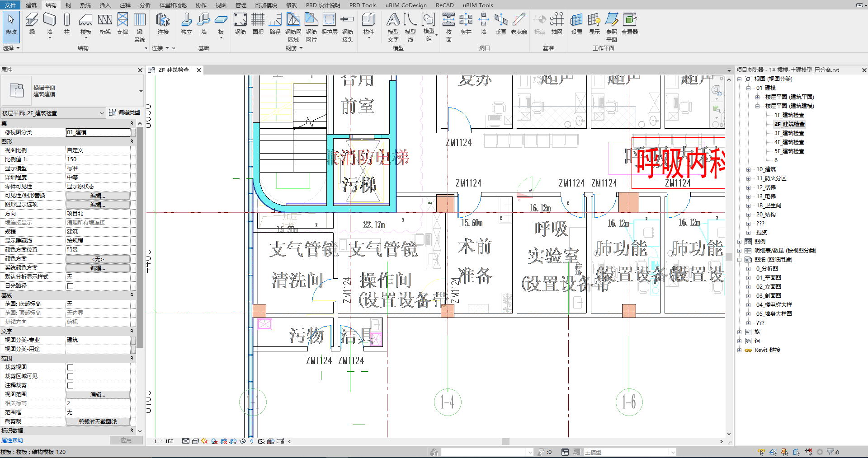
Task: Select 3F_建筑检查 in project browser
Action: tap(789, 133)
